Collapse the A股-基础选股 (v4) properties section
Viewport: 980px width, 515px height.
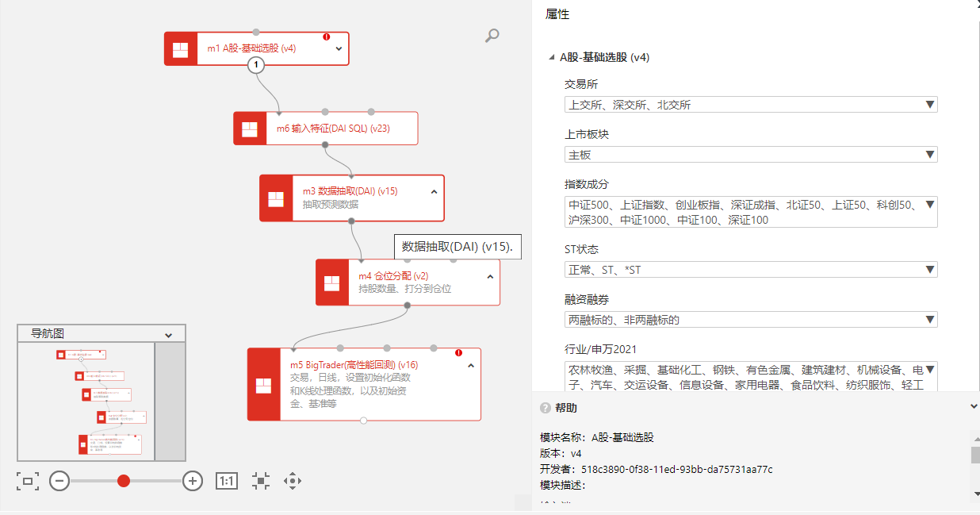click(x=552, y=57)
